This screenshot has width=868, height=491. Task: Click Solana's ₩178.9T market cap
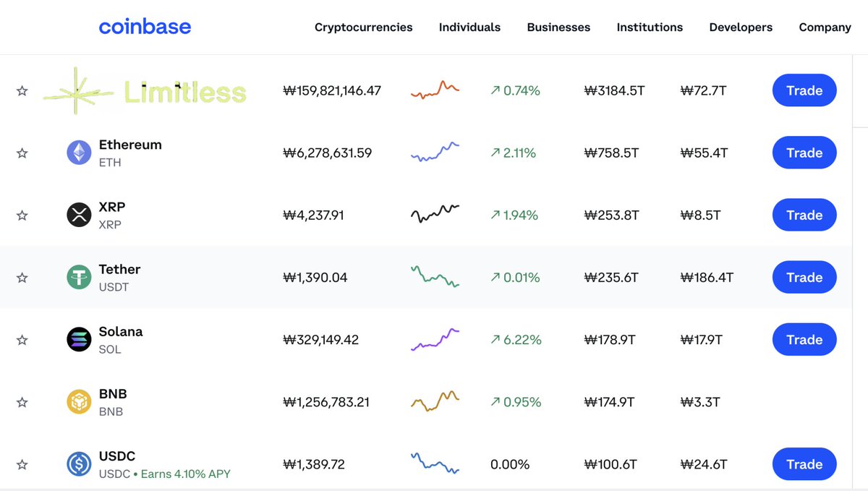pyautogui.click(x=610, y=339)
